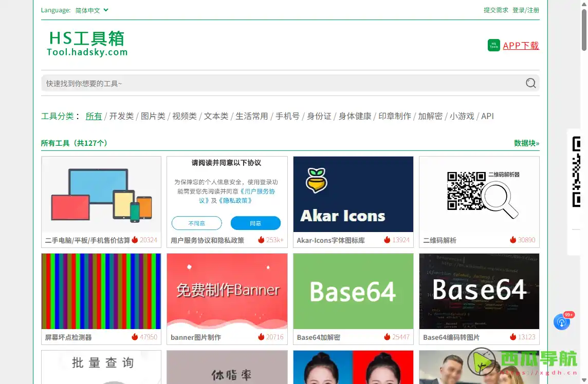The height and width of the screenshot is (384, 588).
Task: Click the 快速找到你想要的工具 search field
Action: coord(290,83)
